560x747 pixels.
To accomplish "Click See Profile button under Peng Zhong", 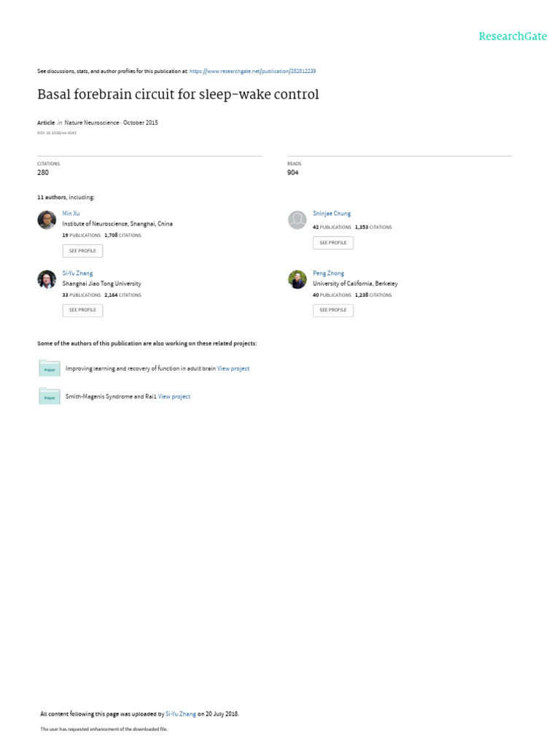I will tap(333, 310).
